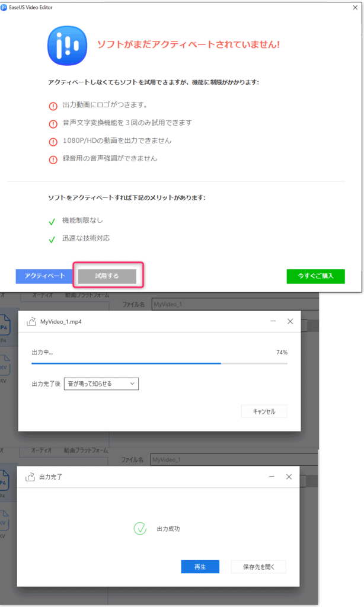Click green checkmark beside 機能制限なし
Image resolution: width=364 pixels, height=607 pixels.
click(53, 221)
